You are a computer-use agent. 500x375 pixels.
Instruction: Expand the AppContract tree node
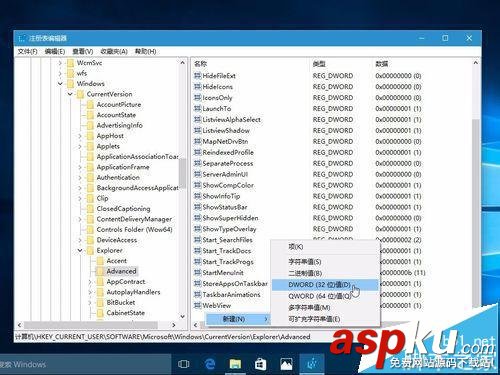(x=90, y=282)
